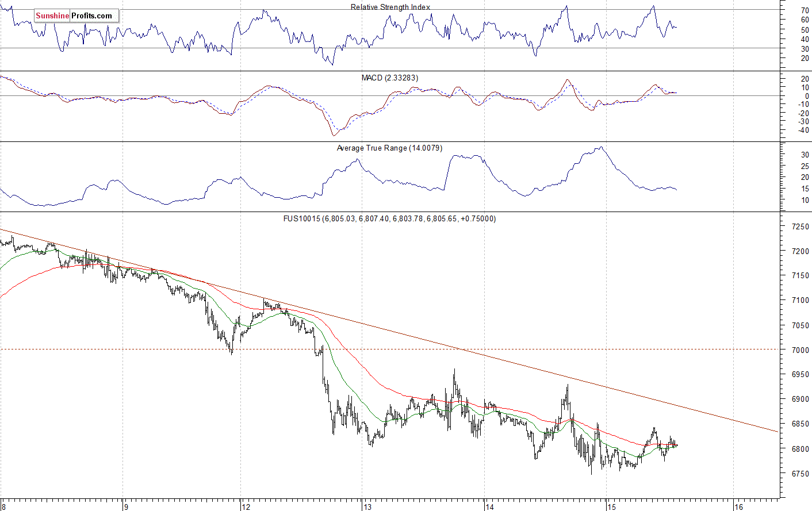Click the MACD axis value -40
Image resolution: width=812 pixels, height=511 pixels.
803,130
